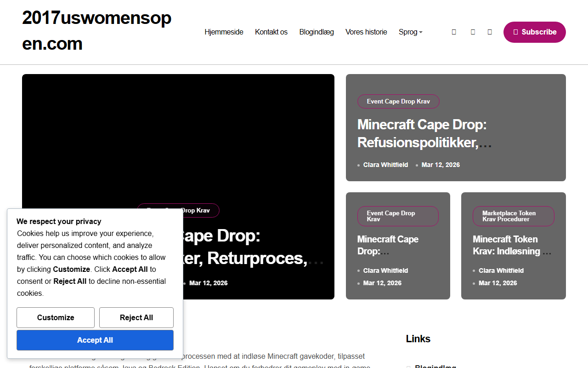Open the Marketplace Token Krav Procedurer tag

click(514, 216)
